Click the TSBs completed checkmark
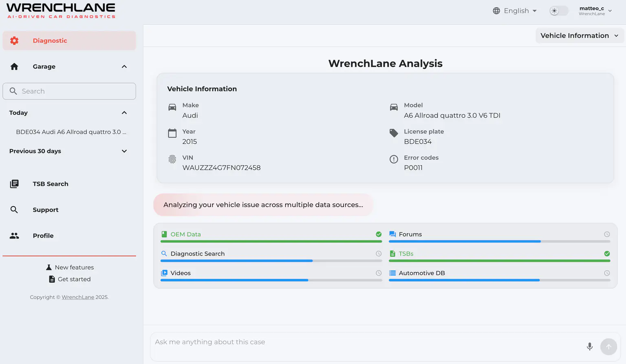 click(x=607, y=254)
